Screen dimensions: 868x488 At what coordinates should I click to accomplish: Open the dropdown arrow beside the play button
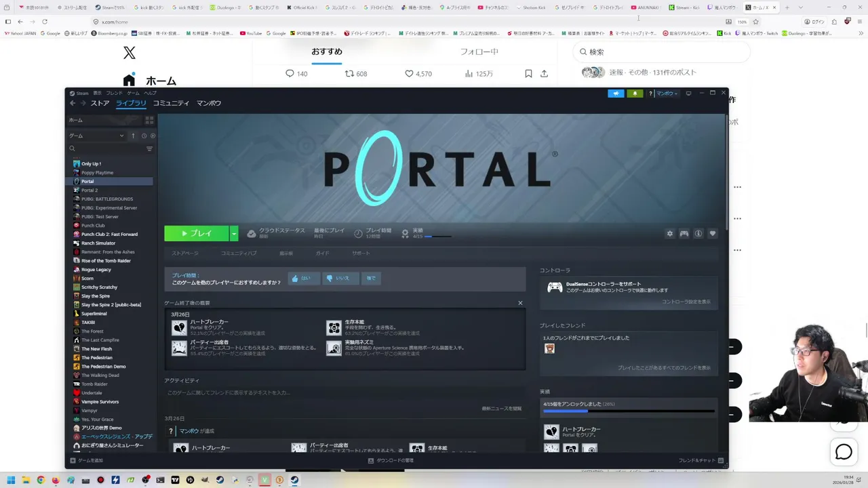click(x=234, y=233)
